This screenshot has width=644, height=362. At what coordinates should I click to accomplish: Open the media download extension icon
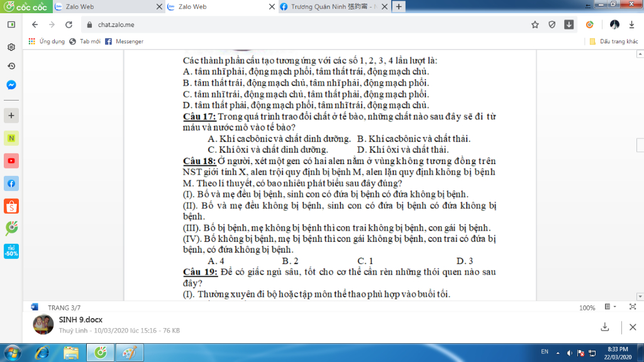[x=569, y=25]
